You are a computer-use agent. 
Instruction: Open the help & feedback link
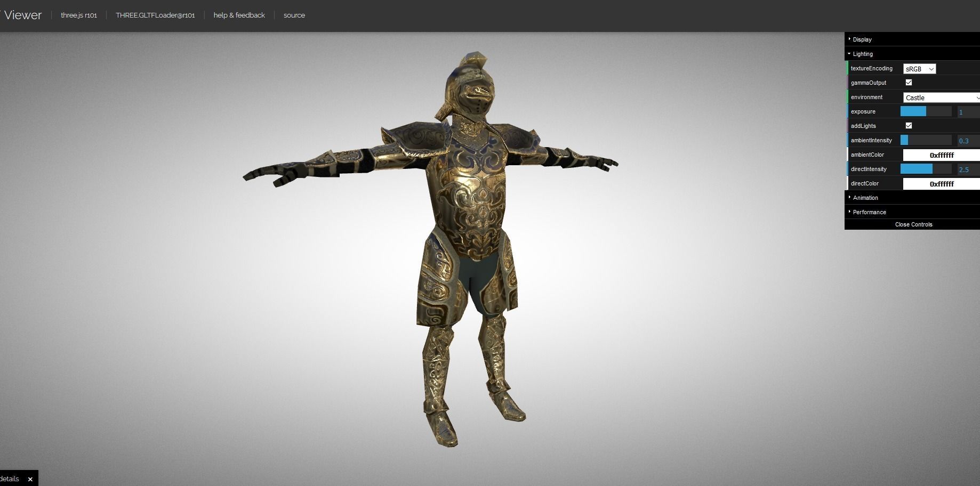[239, 15]
